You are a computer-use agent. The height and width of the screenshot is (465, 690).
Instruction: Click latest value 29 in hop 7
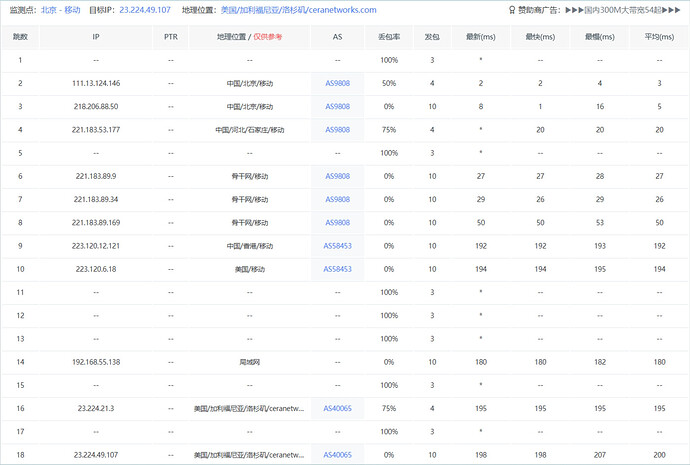(481, 199)
